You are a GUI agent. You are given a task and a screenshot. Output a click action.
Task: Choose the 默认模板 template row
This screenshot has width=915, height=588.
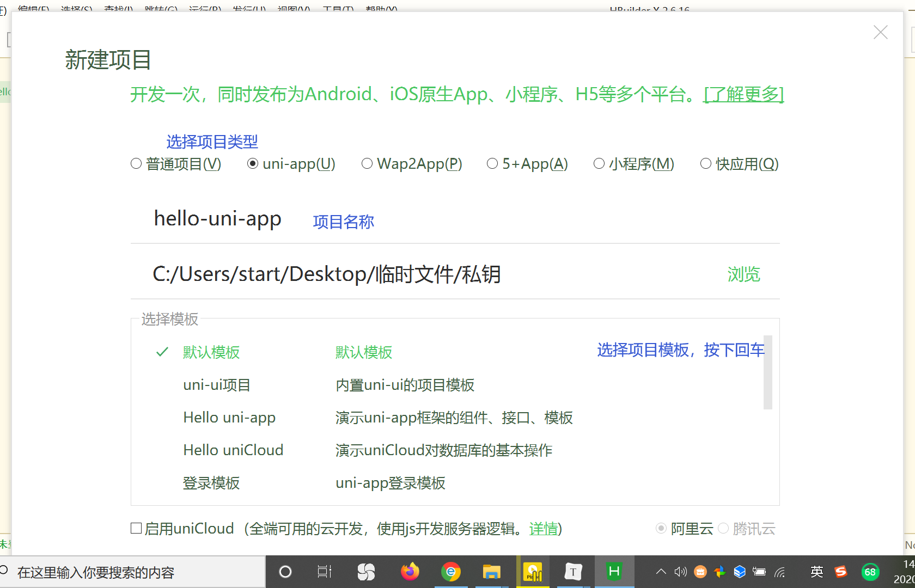tap(455, 352)
